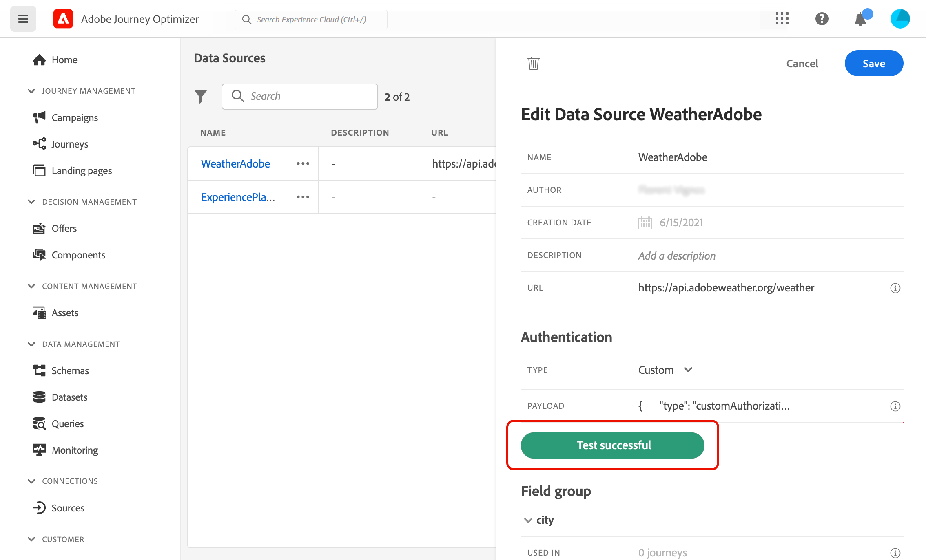Open the WeatherAdobe row's more actions menu
The width and height of the screenshot is (926, 560).
point(303,164)
